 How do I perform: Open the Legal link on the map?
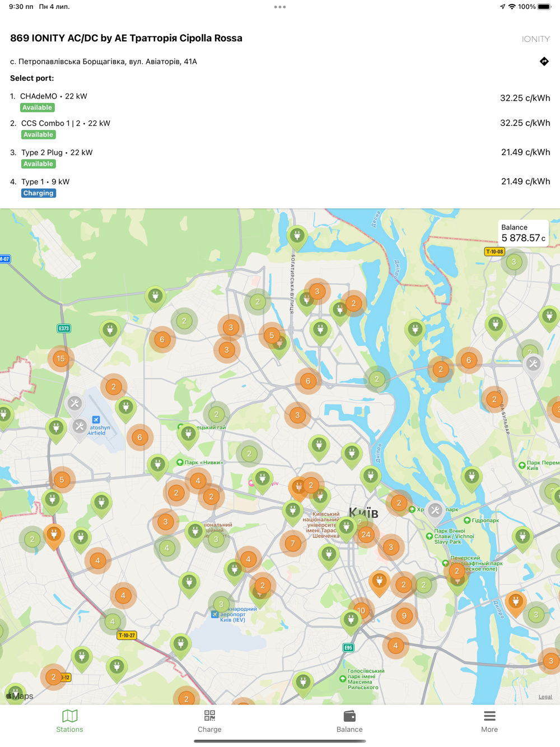pos(545,697)
